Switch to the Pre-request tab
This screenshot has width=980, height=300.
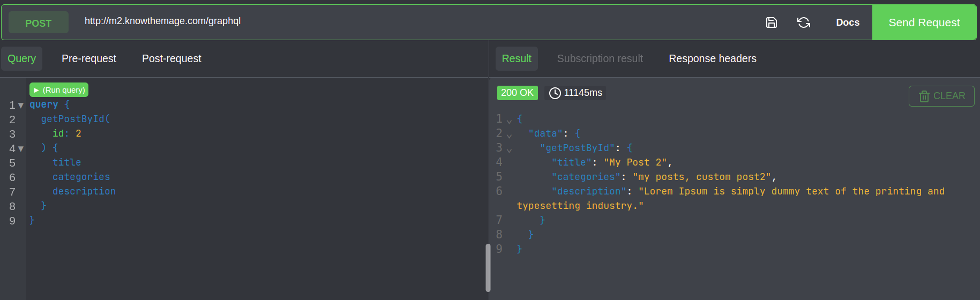(x=89, y=58)
